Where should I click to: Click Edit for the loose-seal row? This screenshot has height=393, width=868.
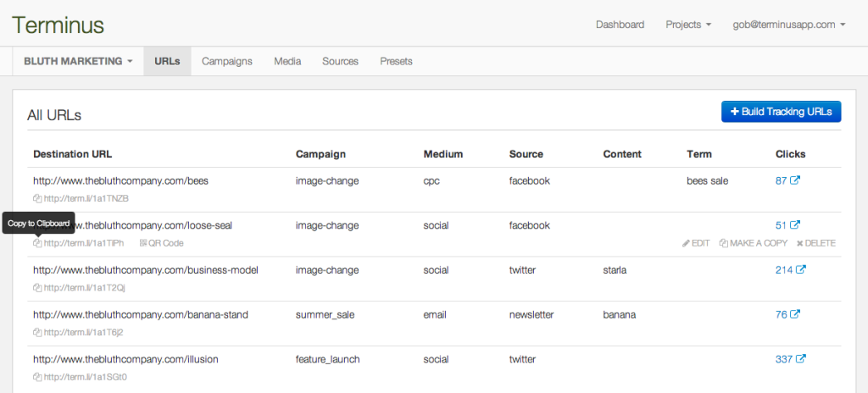pos(695,243)
